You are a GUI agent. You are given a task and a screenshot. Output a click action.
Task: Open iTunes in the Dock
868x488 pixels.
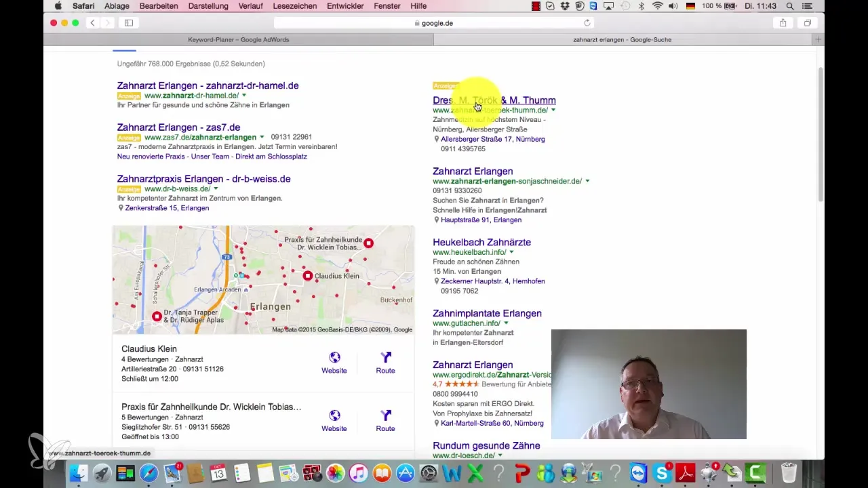[x=358, y=472]
